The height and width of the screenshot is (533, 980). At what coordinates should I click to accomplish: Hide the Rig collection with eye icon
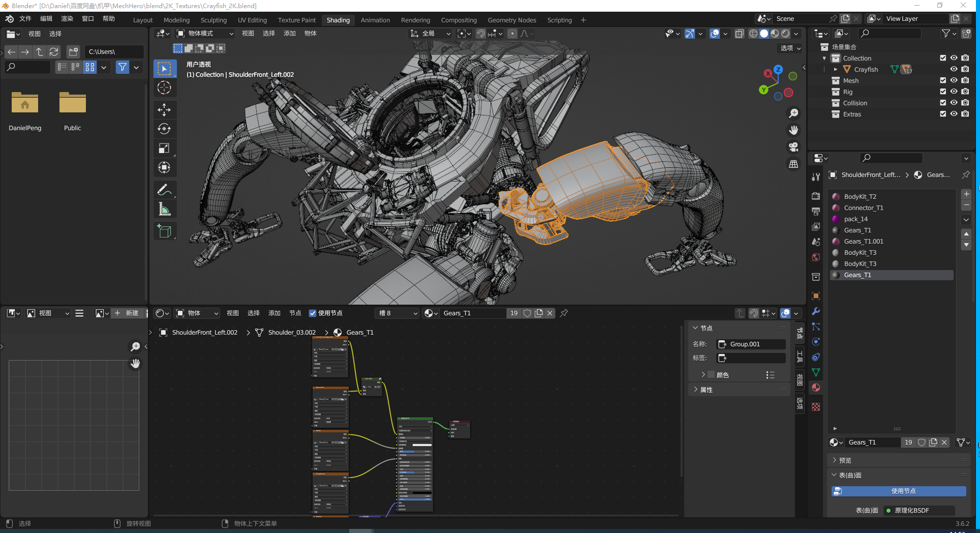click(x=954, y=92)
